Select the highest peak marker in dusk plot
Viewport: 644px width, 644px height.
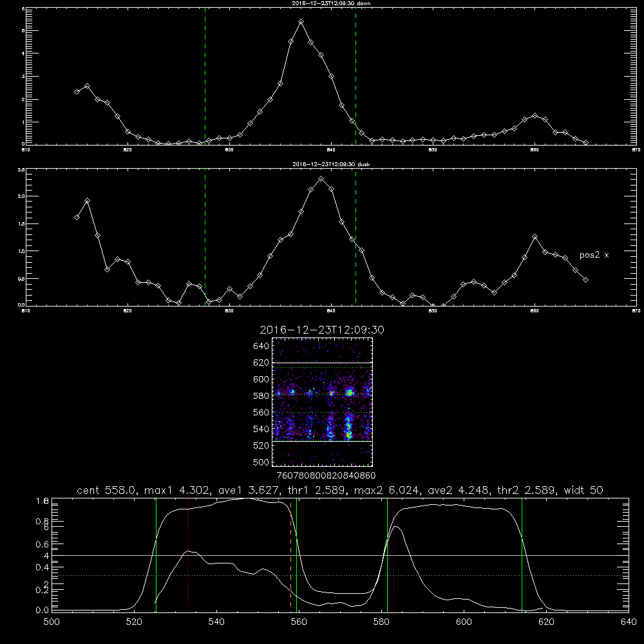tap(321, 179)
